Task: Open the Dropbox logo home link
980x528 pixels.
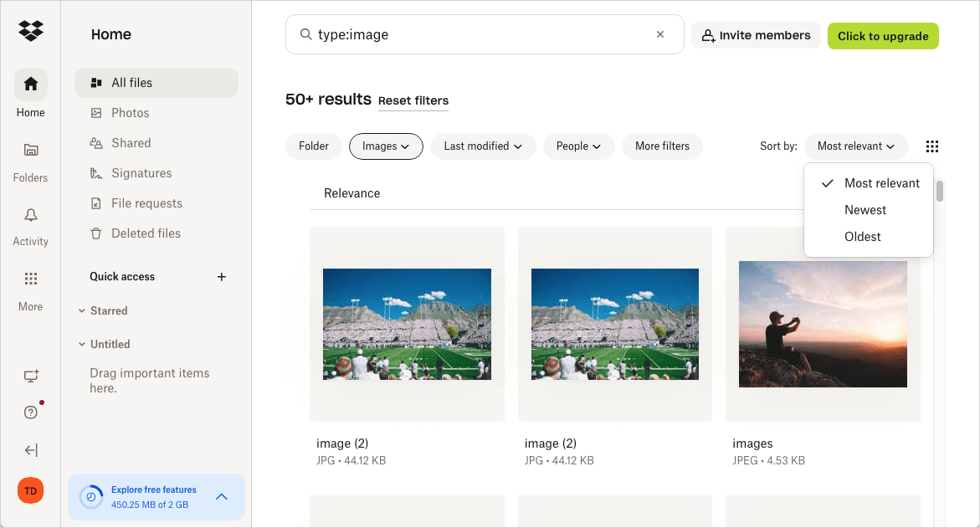Action: 31,30
